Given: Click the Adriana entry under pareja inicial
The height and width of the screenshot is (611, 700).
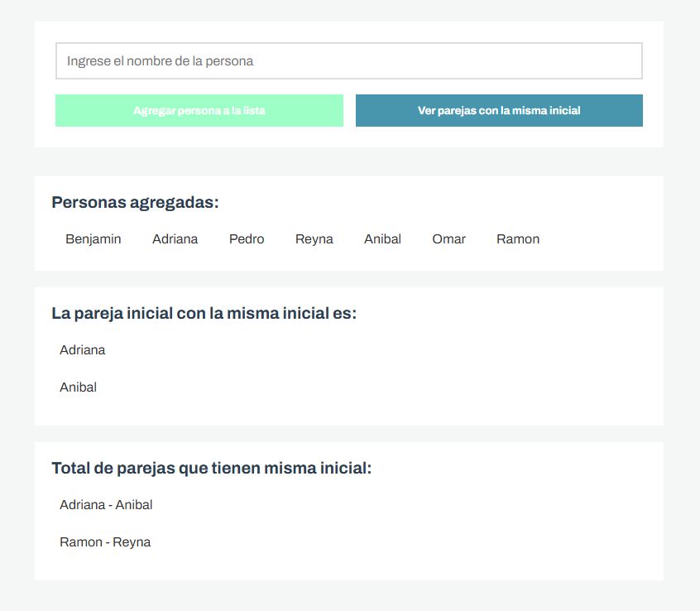Looking at the screenshot, I should [82, 349].
